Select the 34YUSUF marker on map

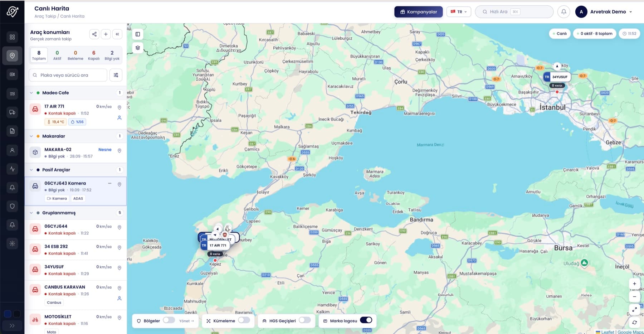click(557, 77)
